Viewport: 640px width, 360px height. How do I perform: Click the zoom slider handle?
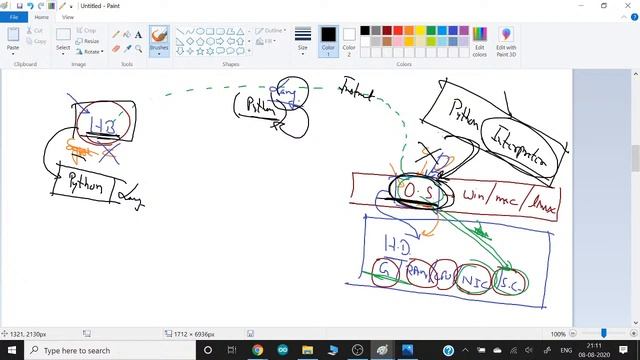[604, 334]
